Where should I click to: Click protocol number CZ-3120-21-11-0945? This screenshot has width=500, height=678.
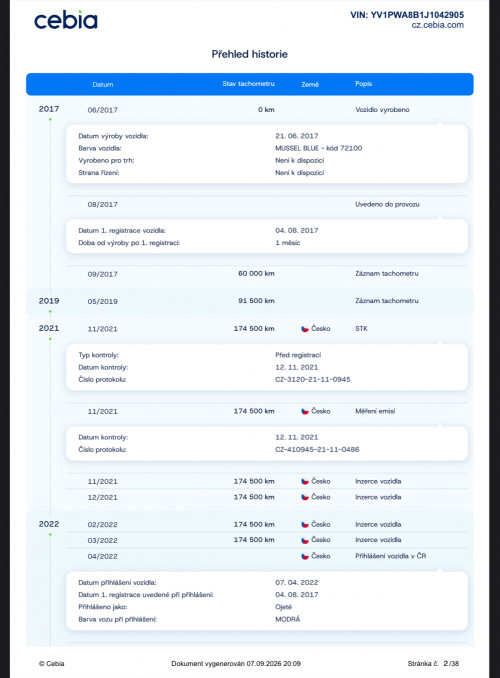[313, 379]
